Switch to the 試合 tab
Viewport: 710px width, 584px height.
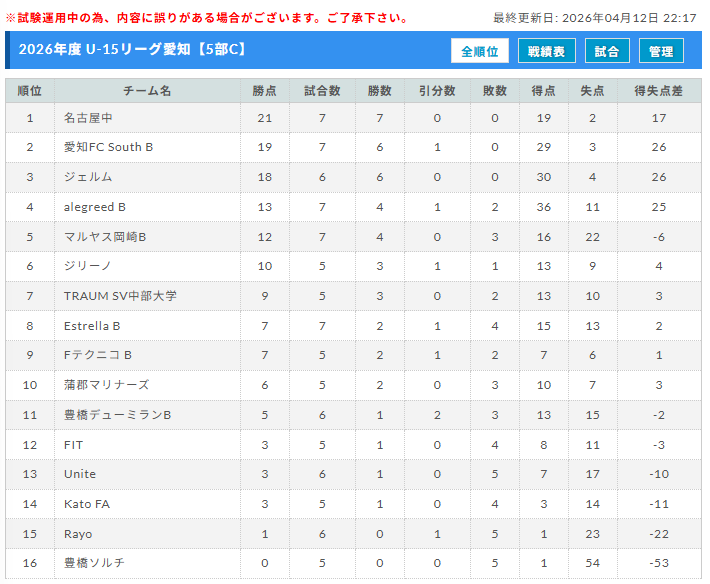[x=607, y=51]
